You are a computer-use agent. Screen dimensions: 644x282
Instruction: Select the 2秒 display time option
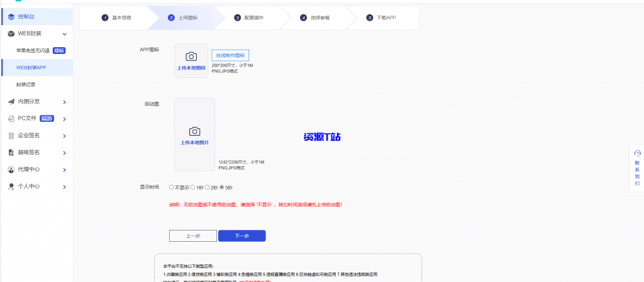[208, 187]
